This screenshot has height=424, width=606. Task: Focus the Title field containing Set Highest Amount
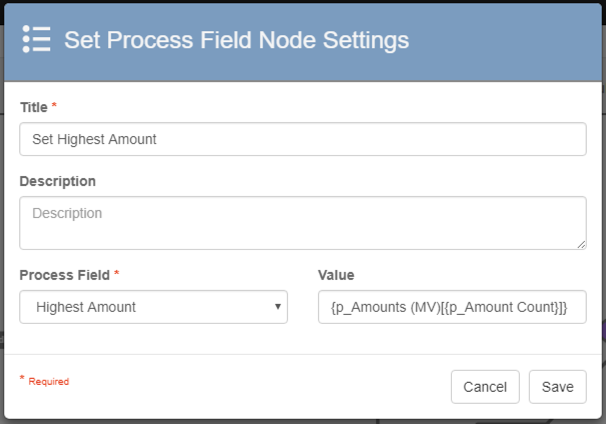(302, 139)
